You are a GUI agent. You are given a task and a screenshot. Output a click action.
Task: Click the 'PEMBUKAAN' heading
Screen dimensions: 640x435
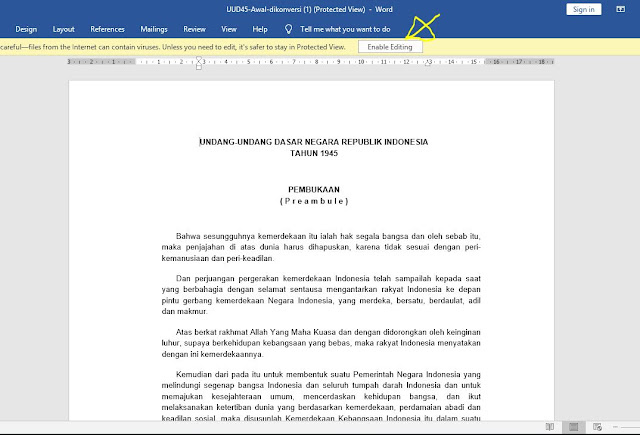tap(314, 189)
